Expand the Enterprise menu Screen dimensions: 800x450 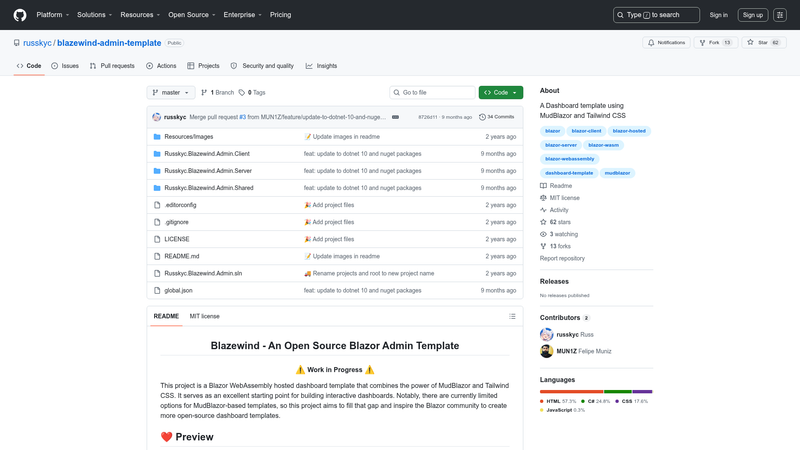[x=242, y=15]
